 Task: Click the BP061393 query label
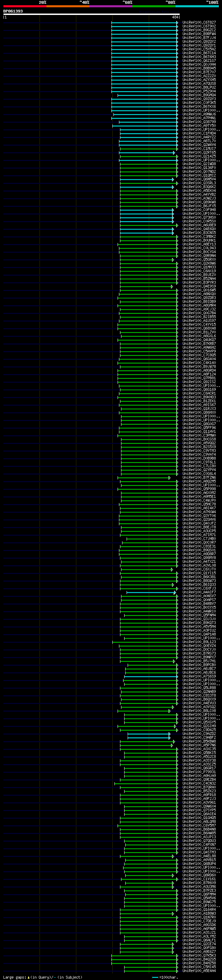coord(13,11)
